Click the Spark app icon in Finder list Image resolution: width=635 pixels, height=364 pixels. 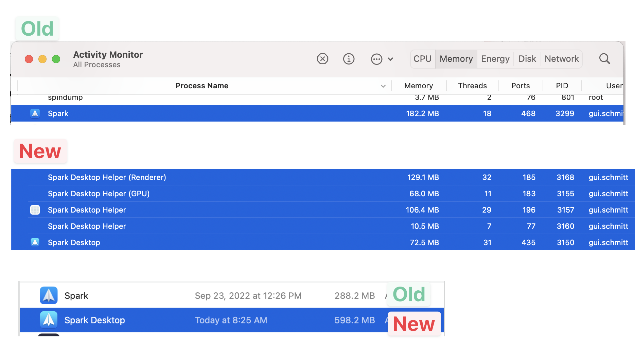point(49,295)
